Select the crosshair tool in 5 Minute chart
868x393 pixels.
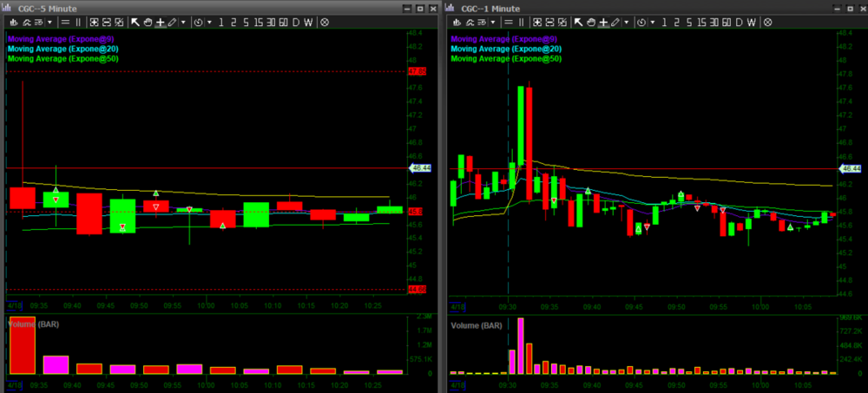point(160,22)
